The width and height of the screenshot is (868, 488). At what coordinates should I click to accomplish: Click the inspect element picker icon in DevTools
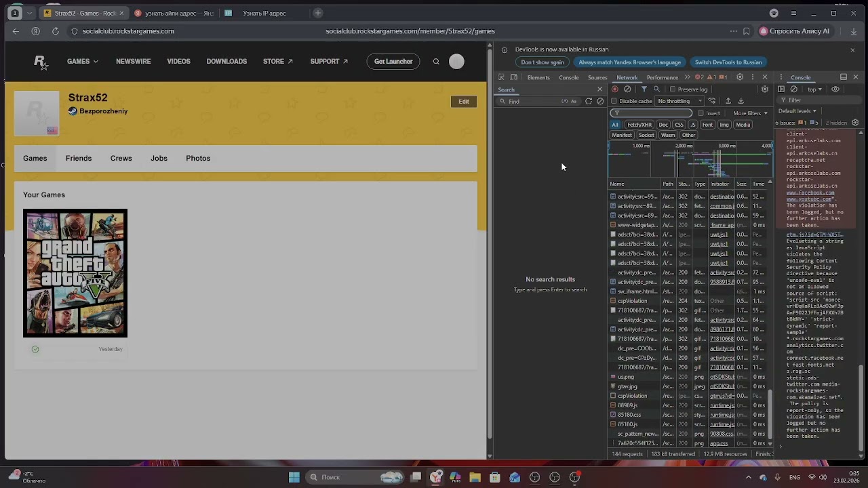coord(501,77)
